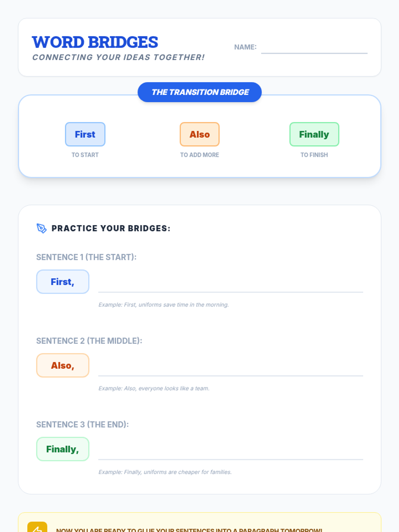The width and height of the screenshot is (399, 532).
Task: Select the green Finally bridge chip
Action: click(x=314, y=134)
